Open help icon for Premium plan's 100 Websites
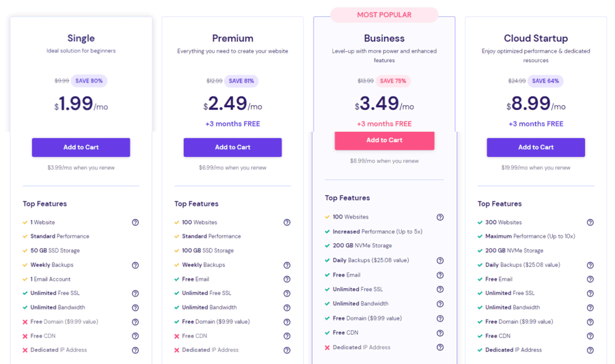This screenshot has width=615, height=364. coord(287,223)
